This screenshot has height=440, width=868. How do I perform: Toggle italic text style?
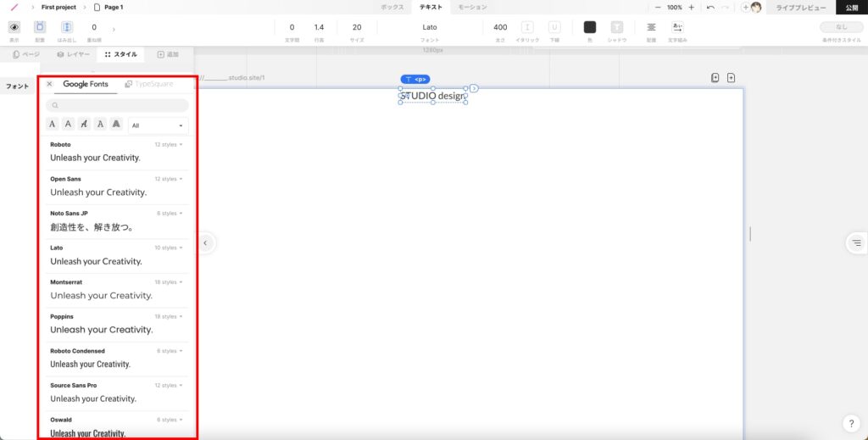coord(527,27)
